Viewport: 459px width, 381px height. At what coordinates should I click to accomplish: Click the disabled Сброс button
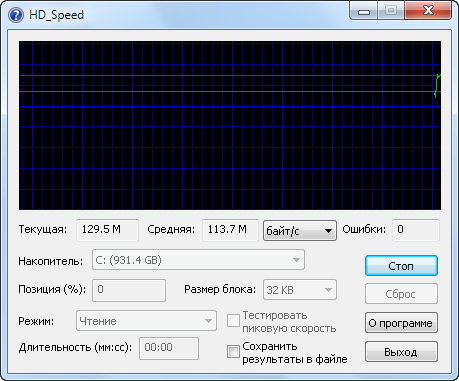click(x=401, y=294)
